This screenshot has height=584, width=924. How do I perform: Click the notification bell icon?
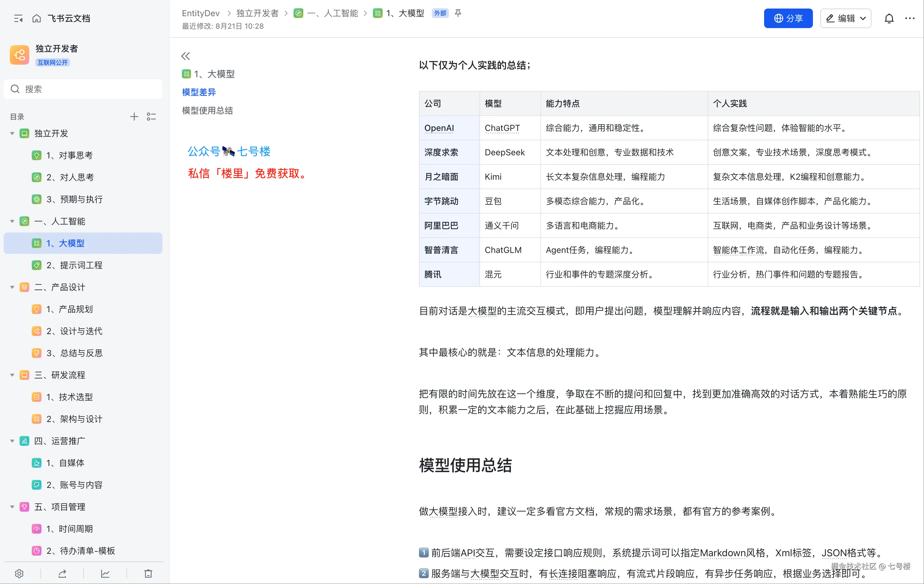(x=889, y=18)
